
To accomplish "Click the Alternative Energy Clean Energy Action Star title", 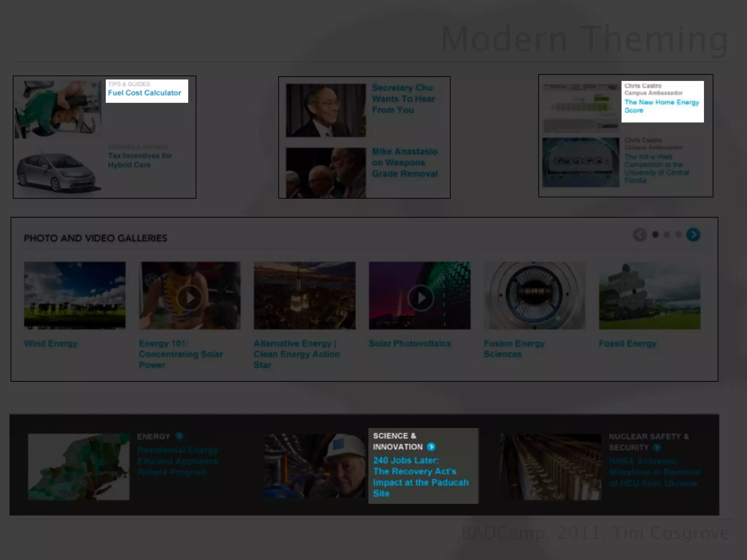I will point(297,354).
